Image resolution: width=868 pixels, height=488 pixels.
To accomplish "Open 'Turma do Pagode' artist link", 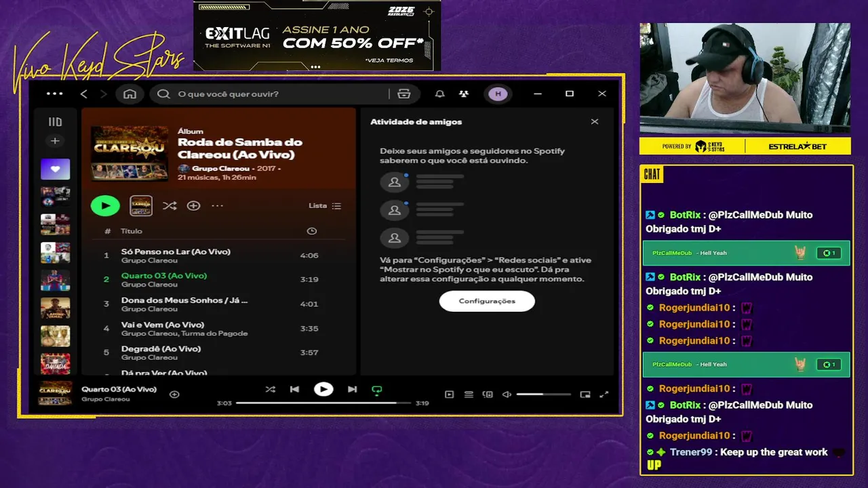I will click(x=214, y=333).
